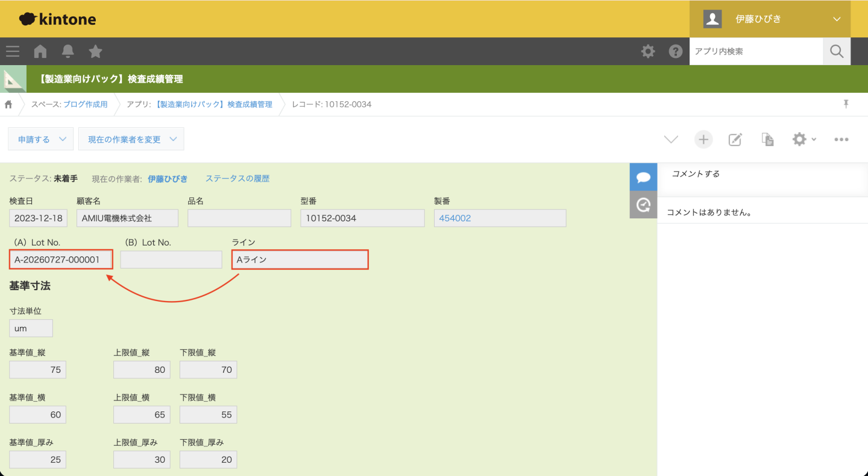Duplicate the record icon

pos(768,139)
